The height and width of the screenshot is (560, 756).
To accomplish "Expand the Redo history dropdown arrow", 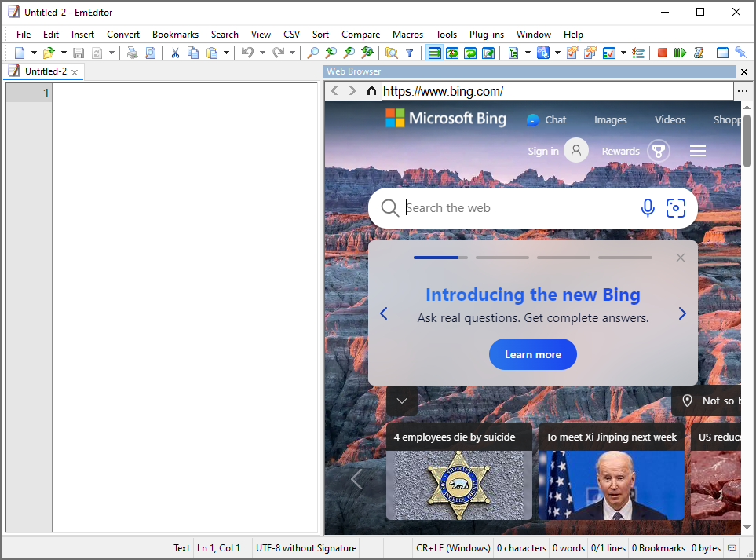I will pos(292,53).
